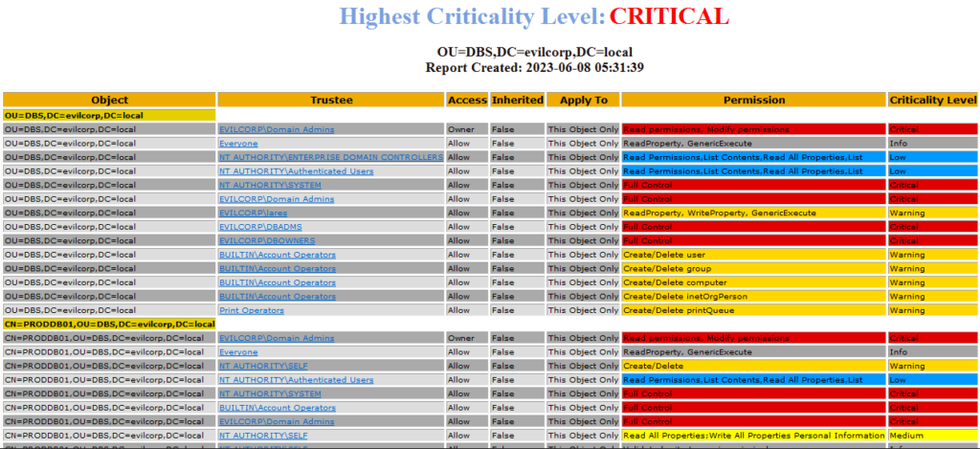Screen dimensions: 980x449
Task: Click the ENTERPRISE DOMAIN CONTROLLERS trustee link
Action: [x=330, y=157]
